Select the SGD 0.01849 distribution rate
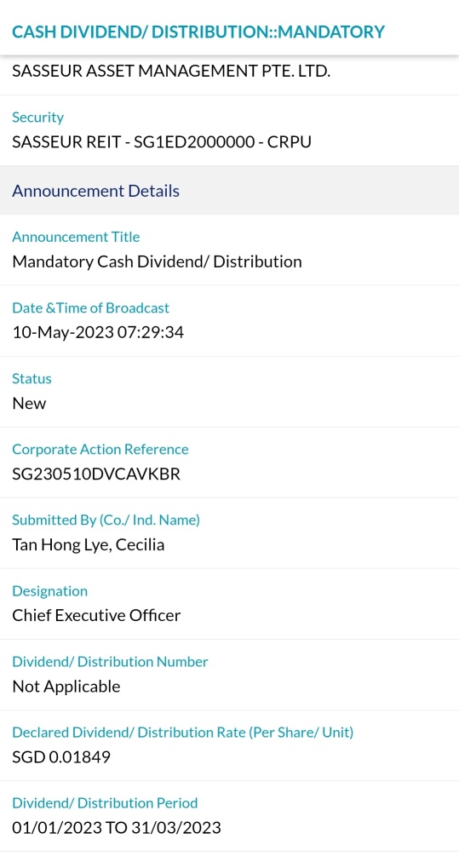459x868 pixels. [x=61, y=756]
